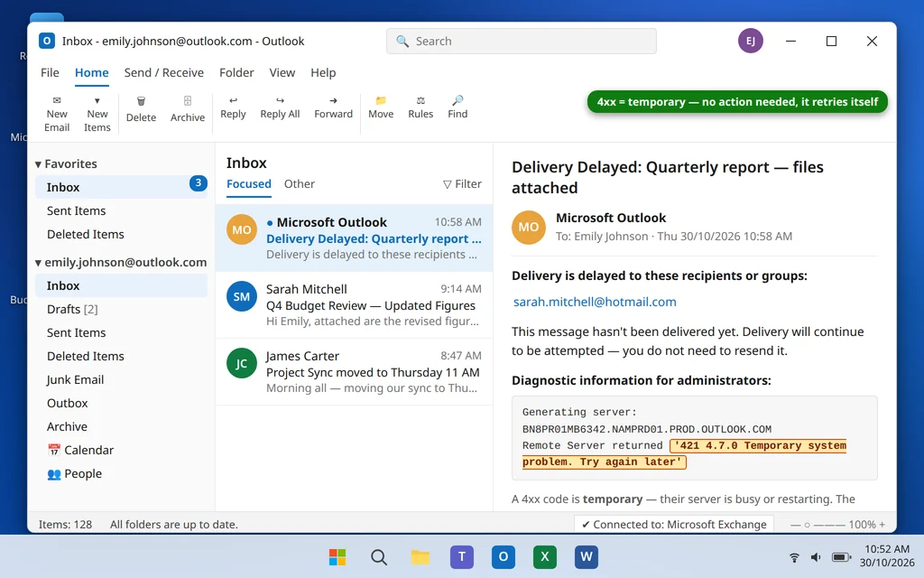Open the Move folder tool
Image resolution: width=924 pixels, height=578 pixels.
coord(381,108)
